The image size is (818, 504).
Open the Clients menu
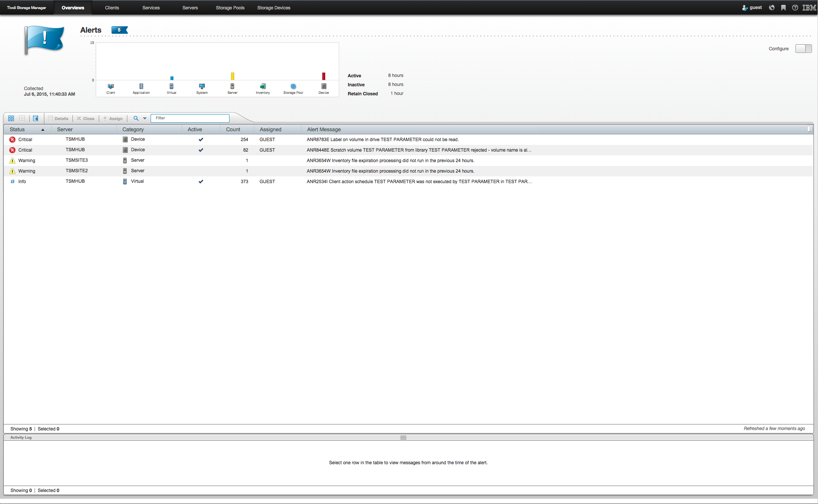pos(112,8)
